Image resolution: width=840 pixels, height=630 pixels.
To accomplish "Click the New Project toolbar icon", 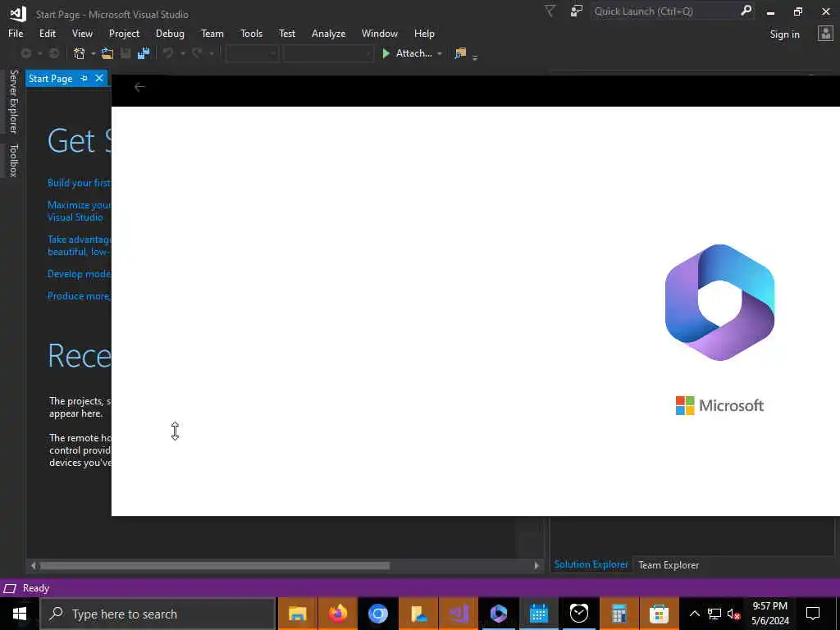I will click(x=80, y=53).
